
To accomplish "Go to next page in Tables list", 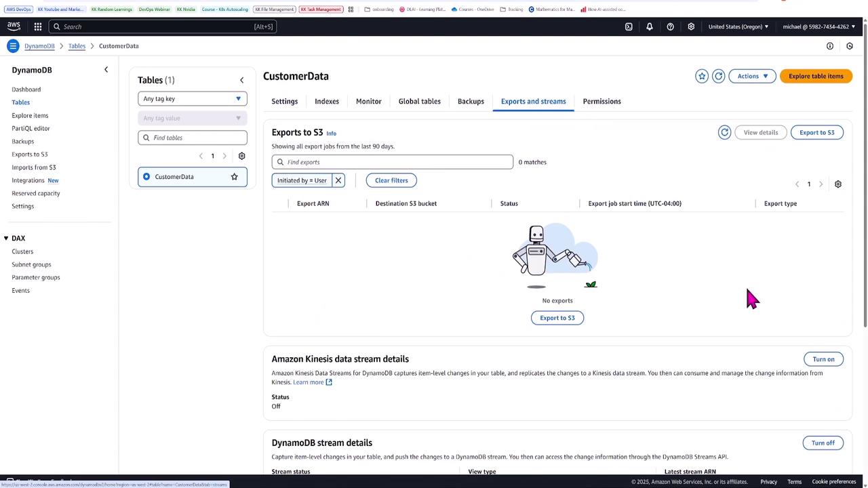I will pyautogui.click(x=224, y=156).
